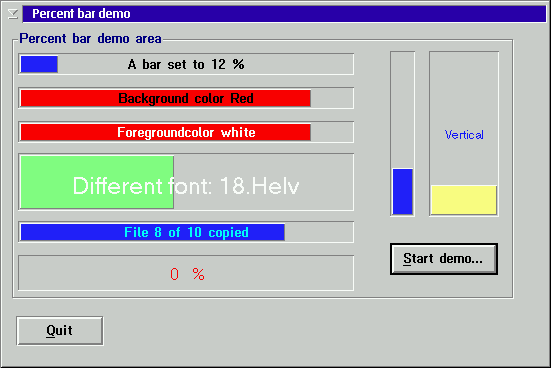Click the unfilled part of red Background bar
This screenshot has height=368, width=551.
tap(331, 98)
